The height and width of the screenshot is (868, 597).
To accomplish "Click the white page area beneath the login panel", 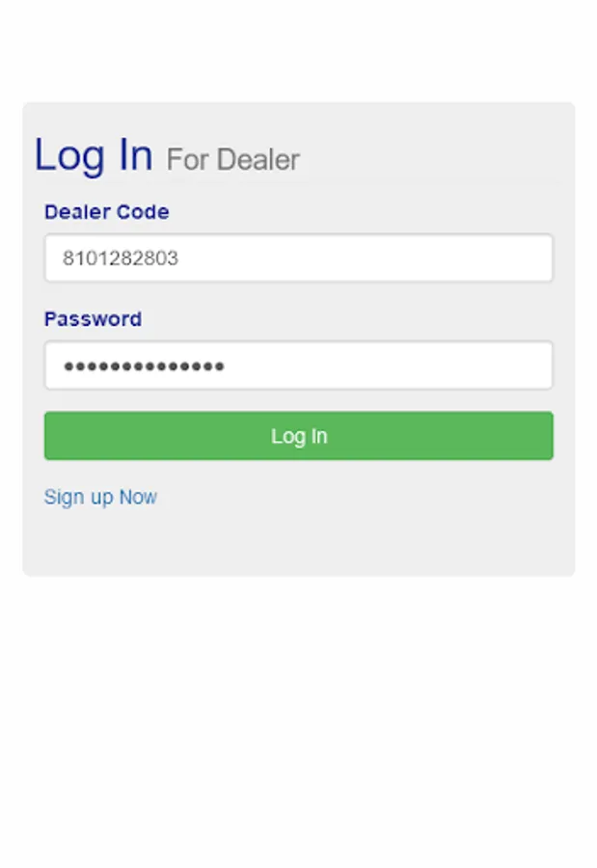I will coord(299,719).
